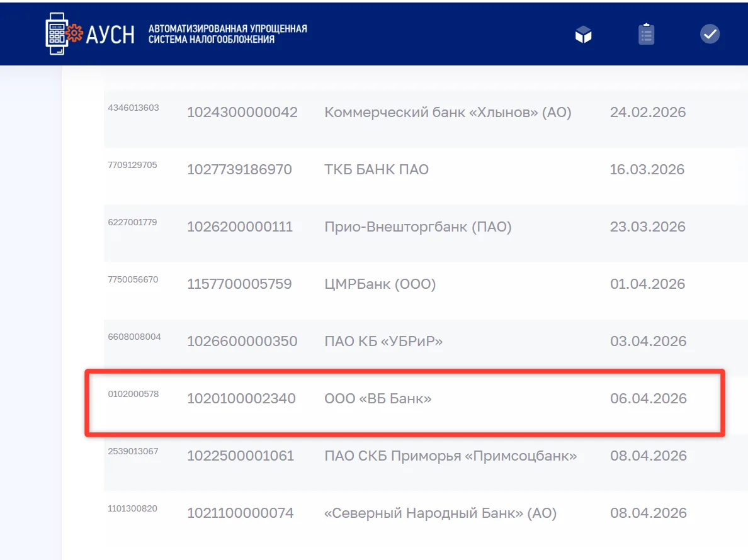Viewport: 748px width, 560px height.
Task: Select INN 7750056670 cell
Action: 133,279
